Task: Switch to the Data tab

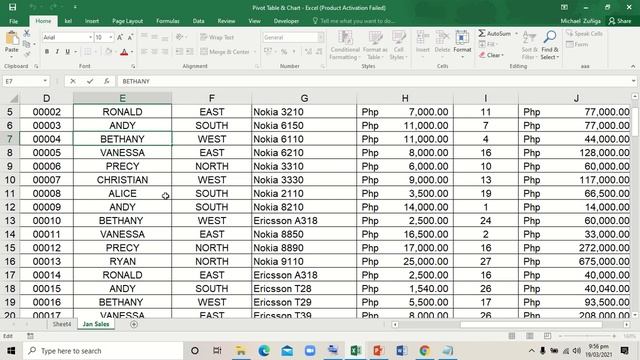Action: pos(198,21)
